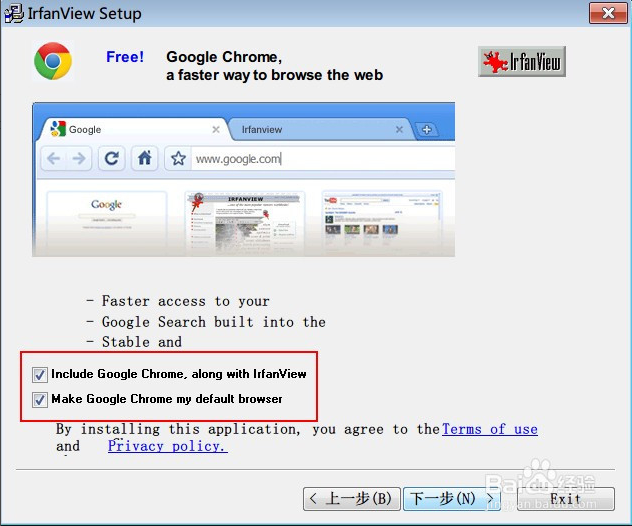Click the new tab plus icon
This screenshot has width=632, height=526.
point(426,130)
